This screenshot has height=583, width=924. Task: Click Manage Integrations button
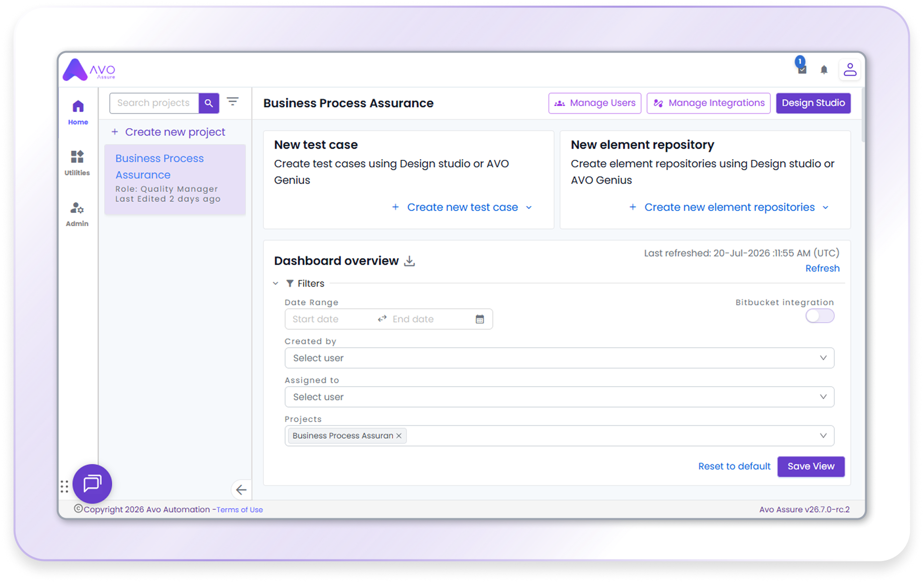point(708,103)
